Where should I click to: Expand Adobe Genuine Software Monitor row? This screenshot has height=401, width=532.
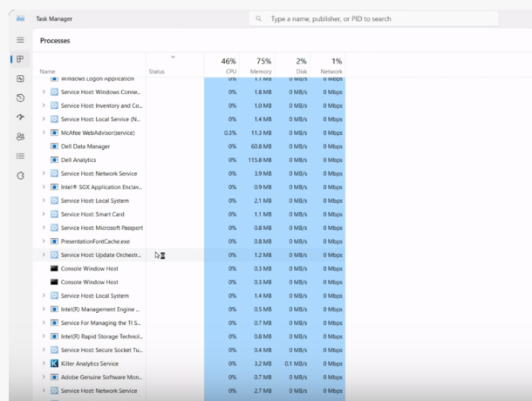[44, 377]
